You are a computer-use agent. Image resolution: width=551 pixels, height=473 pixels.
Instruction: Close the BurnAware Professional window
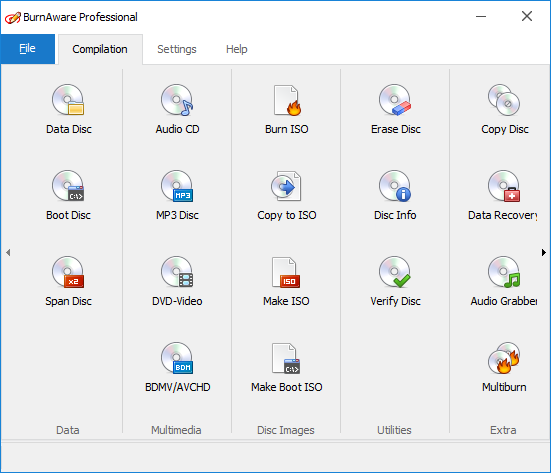527,16
